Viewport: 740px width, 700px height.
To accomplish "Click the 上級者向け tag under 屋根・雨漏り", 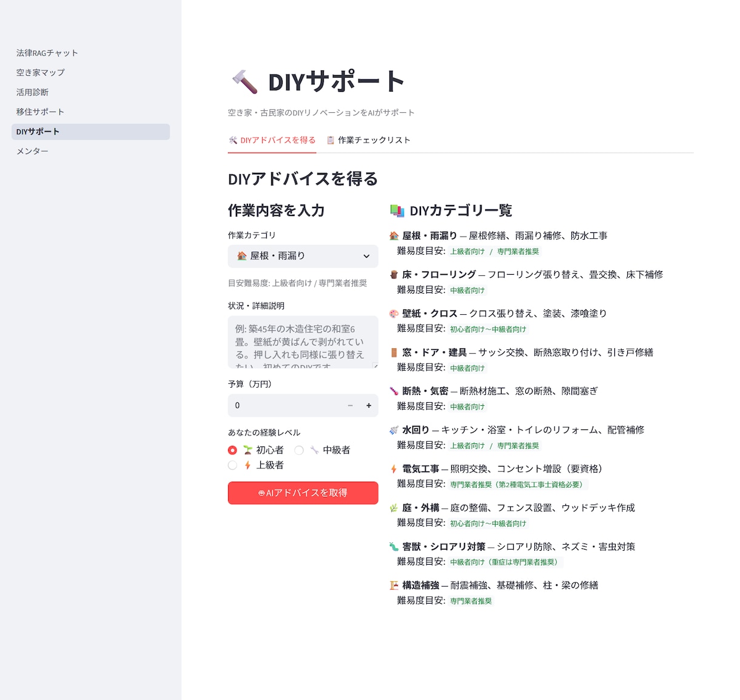I will click(x=467, y=251).
